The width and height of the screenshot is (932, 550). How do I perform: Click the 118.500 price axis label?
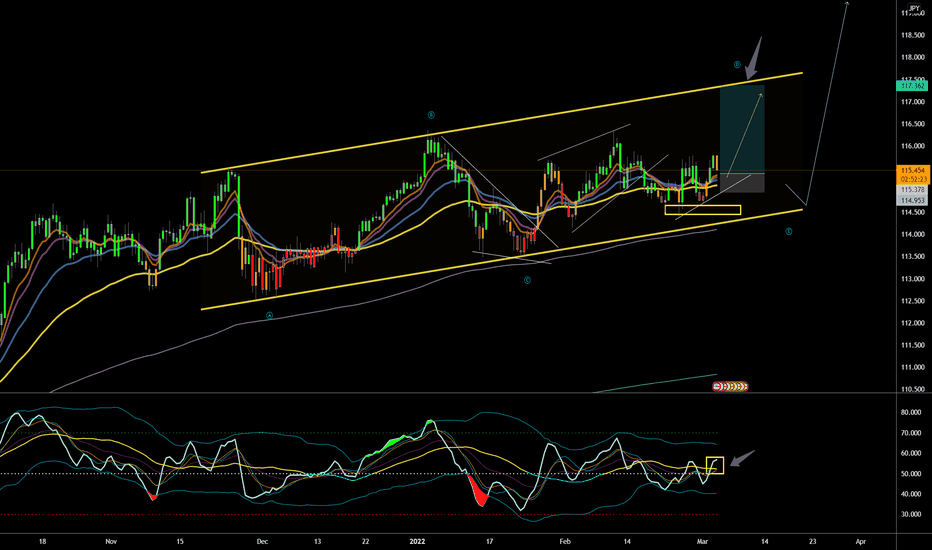tap(912, 36)
